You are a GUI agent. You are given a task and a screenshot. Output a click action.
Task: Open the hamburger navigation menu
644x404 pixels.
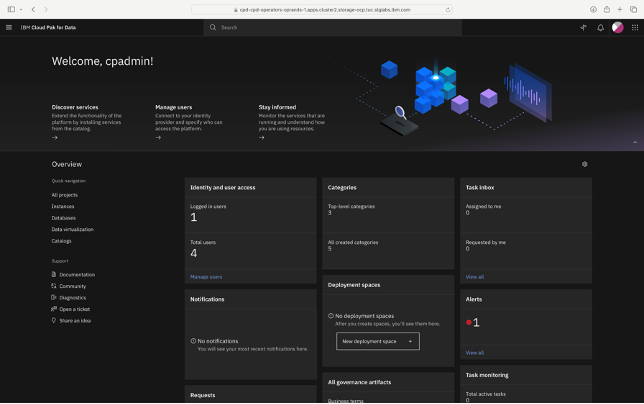pyautogui.click(x=9, y=27)
